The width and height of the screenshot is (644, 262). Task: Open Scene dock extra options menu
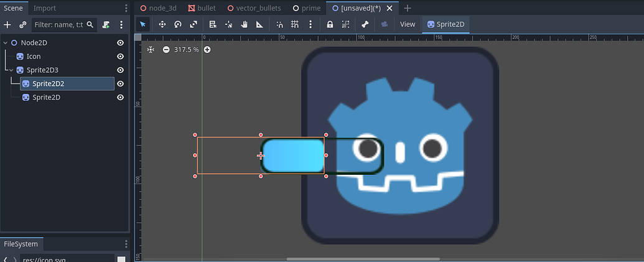point(121,25)
